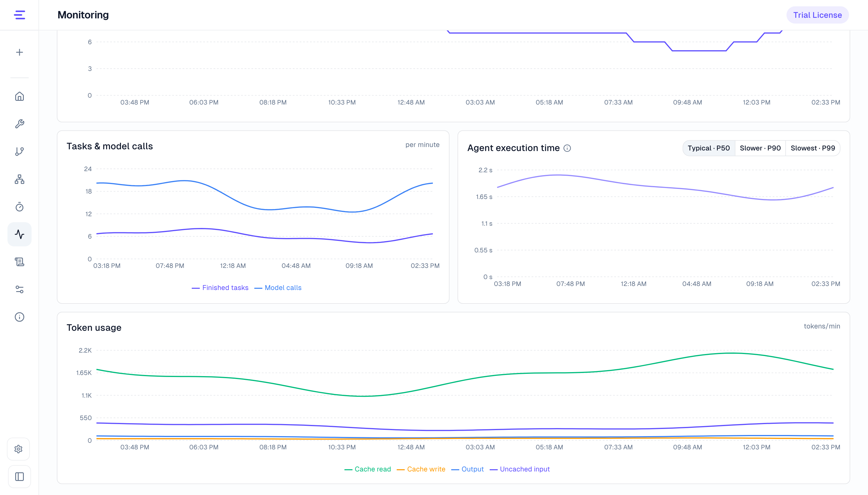
Task: Click the plus icon in sidebar
Action: pyautogui.click(x=19, y=52)
